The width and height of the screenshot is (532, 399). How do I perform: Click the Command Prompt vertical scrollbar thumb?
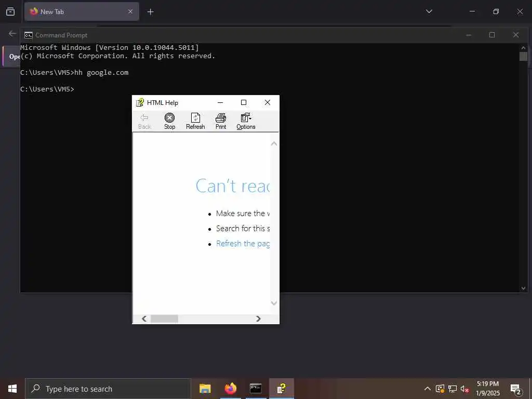[523, 56]
